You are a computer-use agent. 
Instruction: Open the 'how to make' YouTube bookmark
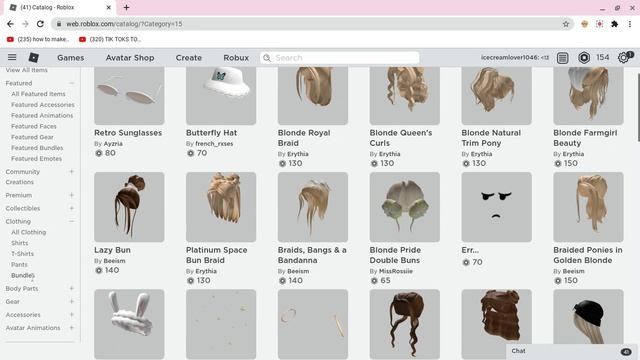[x=38, y=39]
